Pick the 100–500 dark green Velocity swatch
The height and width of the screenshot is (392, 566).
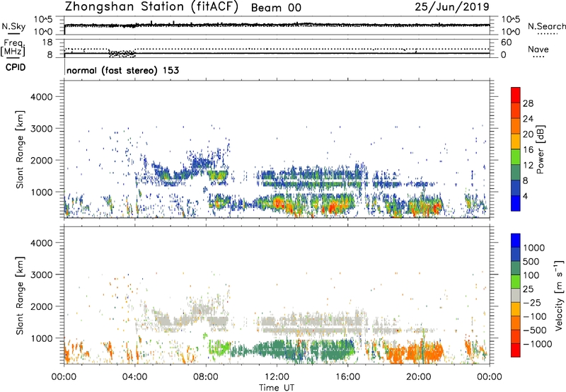516,268
